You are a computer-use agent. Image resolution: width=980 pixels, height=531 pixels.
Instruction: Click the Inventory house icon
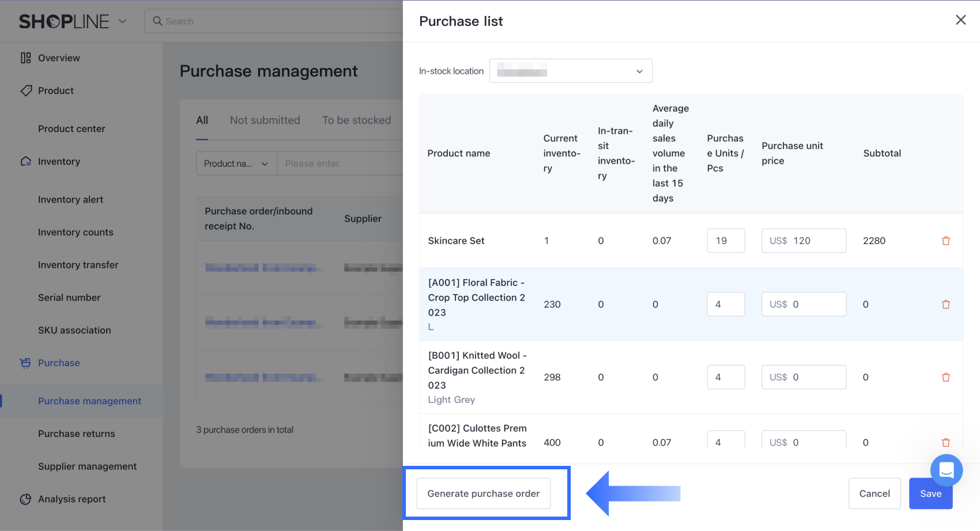[x=25, y=161]
